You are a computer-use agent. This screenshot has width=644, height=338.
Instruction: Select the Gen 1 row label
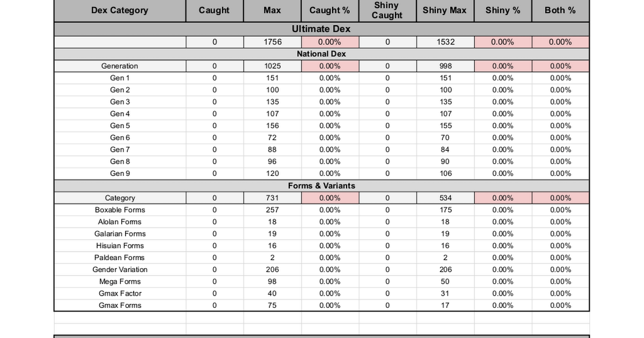click(120, 78)
